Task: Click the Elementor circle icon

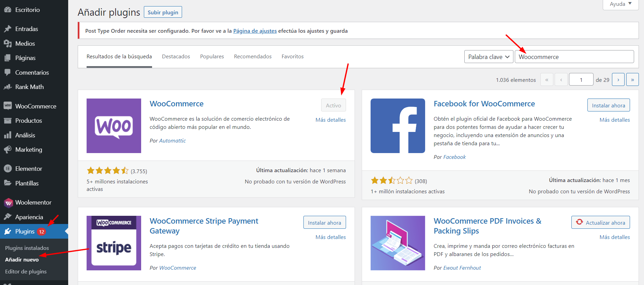Action: (x=8, y=169)
